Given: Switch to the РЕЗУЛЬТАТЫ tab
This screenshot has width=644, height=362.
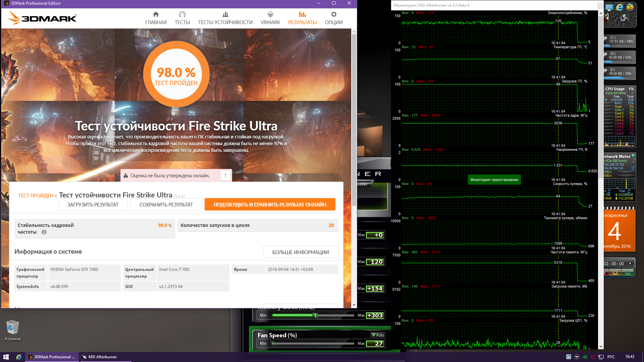Looking at the screenshot, I should point(302,18).
